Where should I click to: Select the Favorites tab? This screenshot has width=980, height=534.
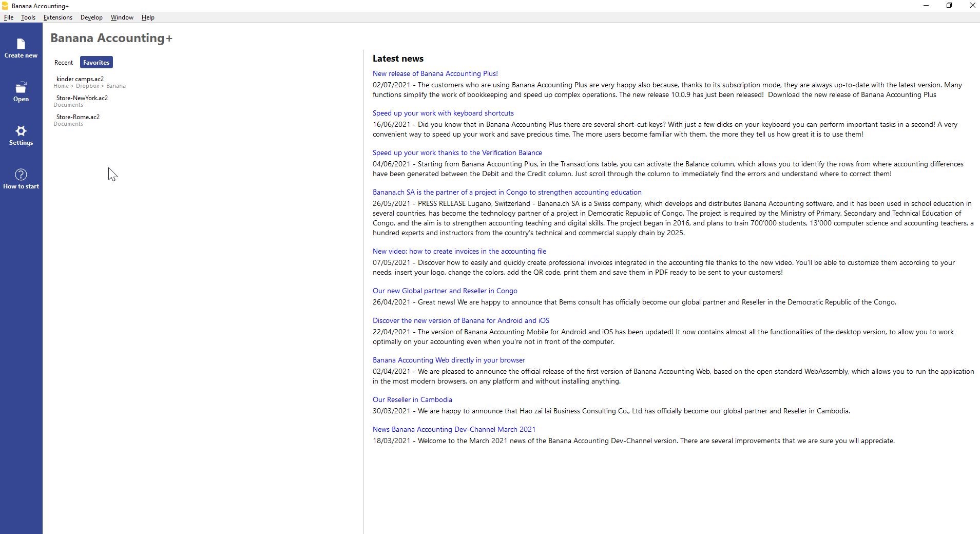coord(97,63)
